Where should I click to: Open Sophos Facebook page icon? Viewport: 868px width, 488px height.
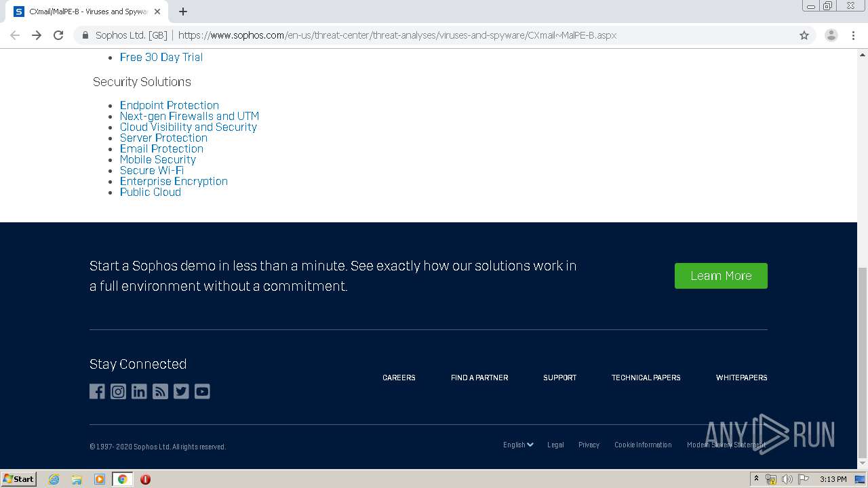coord(97,392)
